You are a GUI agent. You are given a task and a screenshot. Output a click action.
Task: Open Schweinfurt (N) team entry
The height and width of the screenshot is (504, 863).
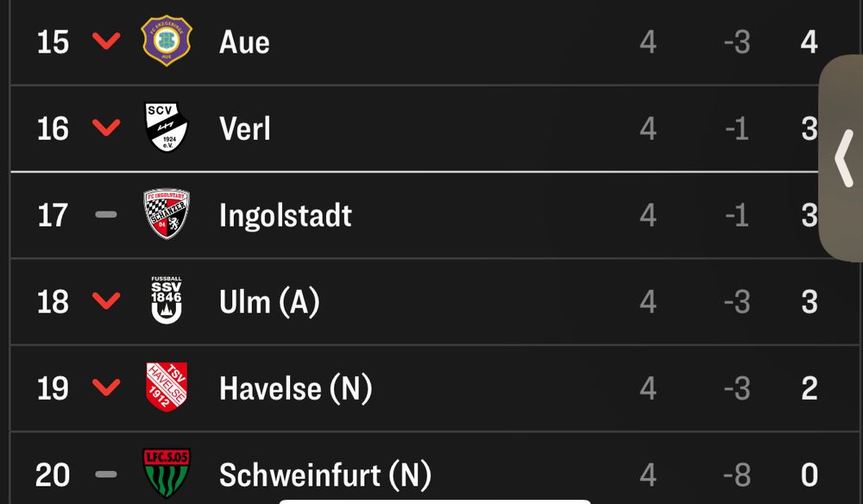(324, 475)
